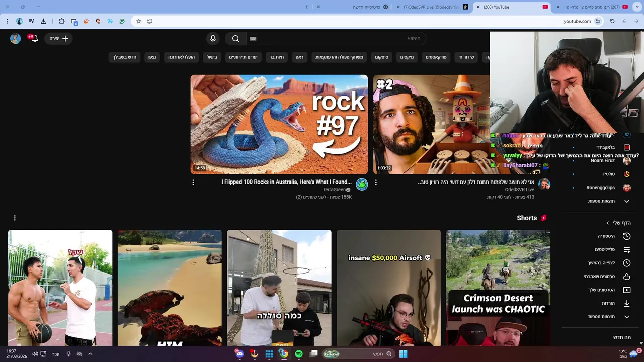Screen dimensions: 644x362
Task: Open the site settings icon beside youtube.com
Action: coord(598,21)
